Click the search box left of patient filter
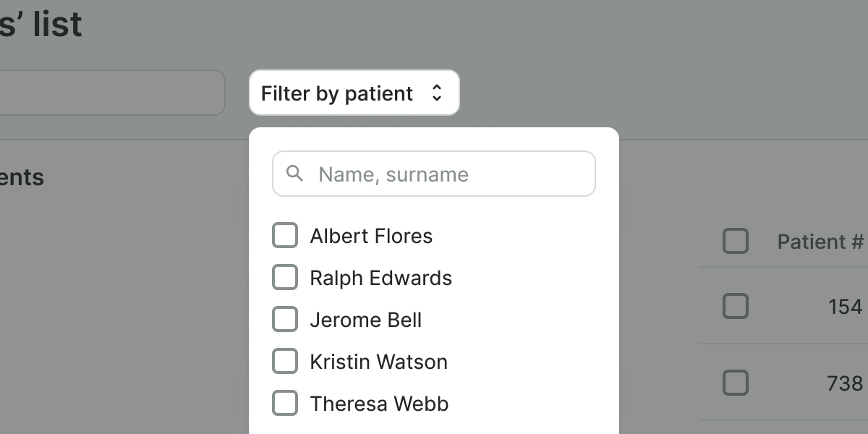Screen dimensions: 868x434 [x=109, y=93]
